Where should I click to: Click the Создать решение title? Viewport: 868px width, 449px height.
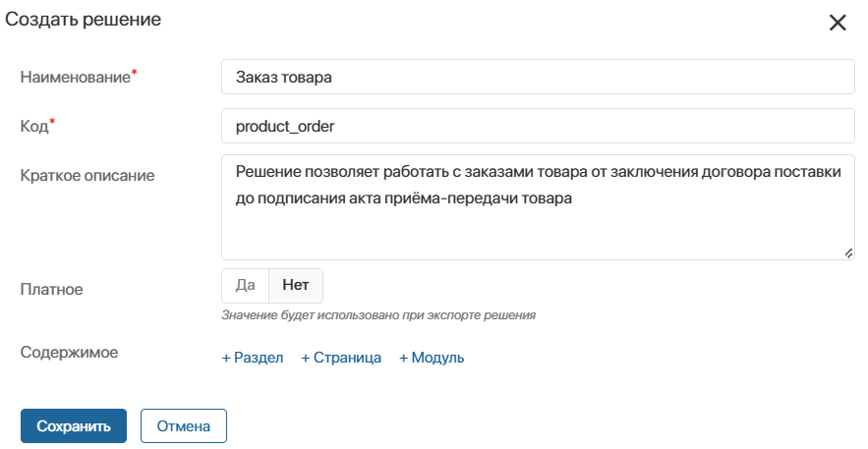coord(83,20)
